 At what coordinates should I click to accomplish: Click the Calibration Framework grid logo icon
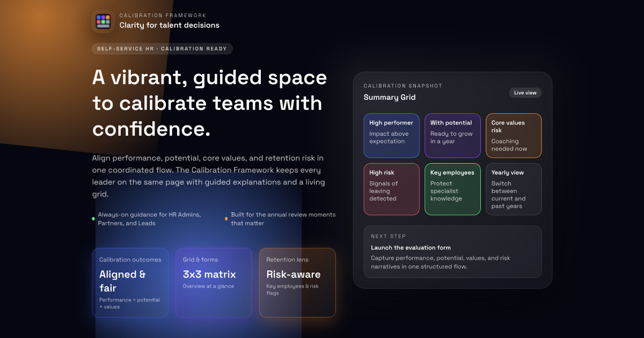pos(102,20)
